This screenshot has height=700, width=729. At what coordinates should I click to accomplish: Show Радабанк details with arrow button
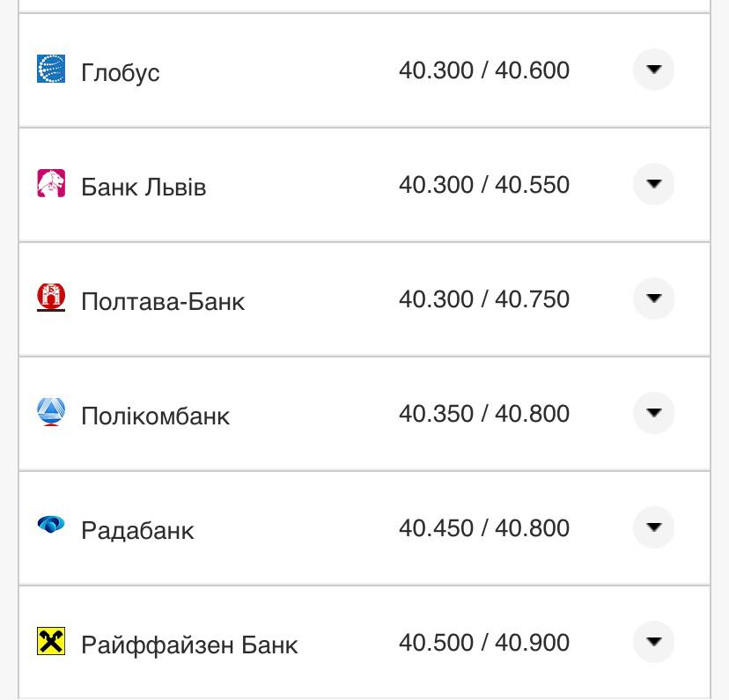653,527
